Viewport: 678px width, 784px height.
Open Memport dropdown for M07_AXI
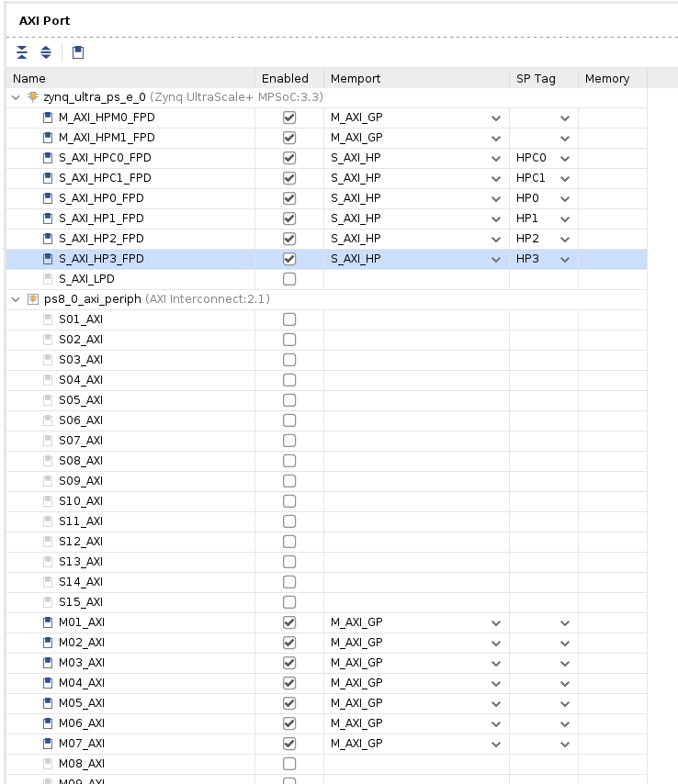[x=496, y=744]
